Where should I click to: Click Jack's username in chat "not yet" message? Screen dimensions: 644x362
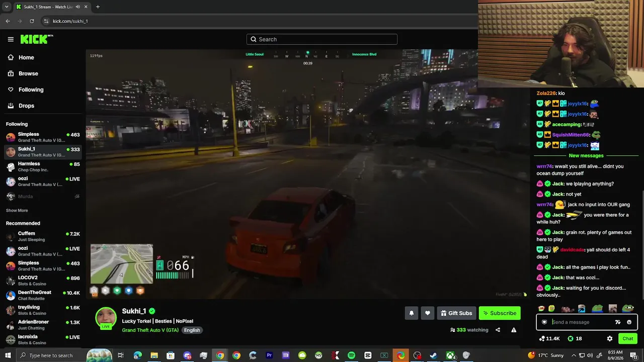(558, 194)
